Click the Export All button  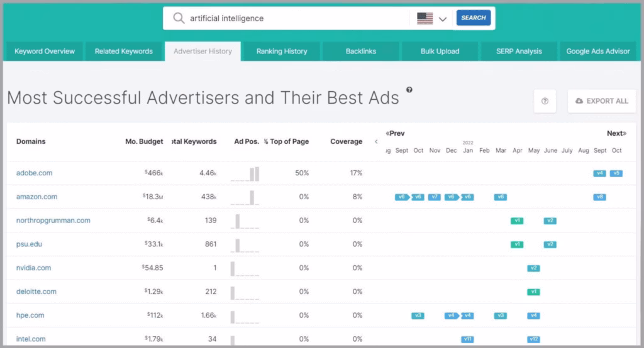(601, 101)
